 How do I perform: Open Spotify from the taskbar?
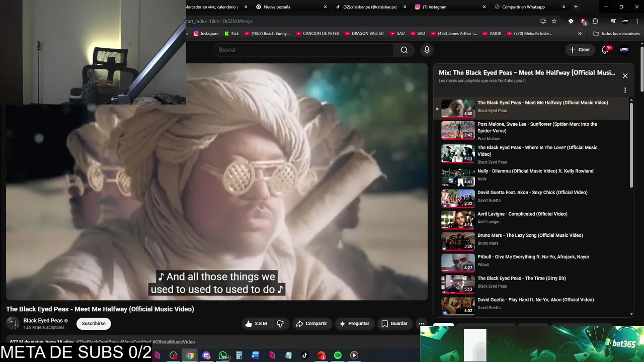(x=338, y=355)
